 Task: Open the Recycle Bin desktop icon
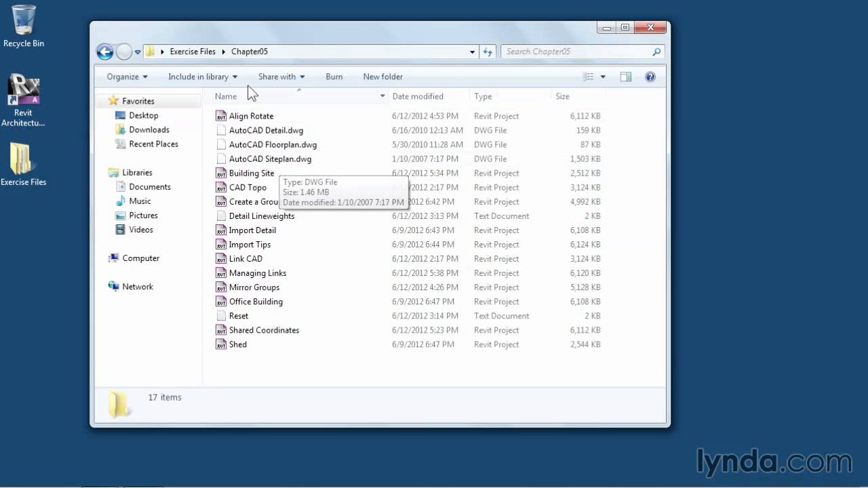pyautogui.click(x=23, y=26)
